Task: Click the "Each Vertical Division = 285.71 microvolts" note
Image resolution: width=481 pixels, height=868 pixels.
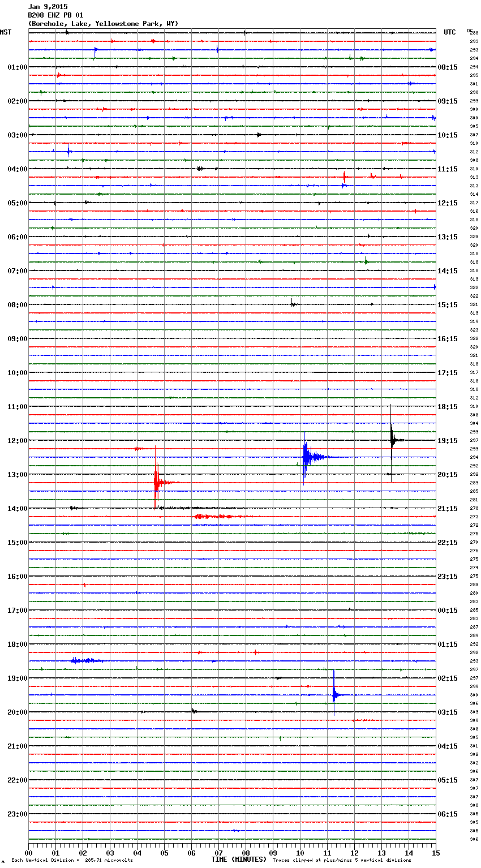Action: pyautogui.click(x=72, y=860)
